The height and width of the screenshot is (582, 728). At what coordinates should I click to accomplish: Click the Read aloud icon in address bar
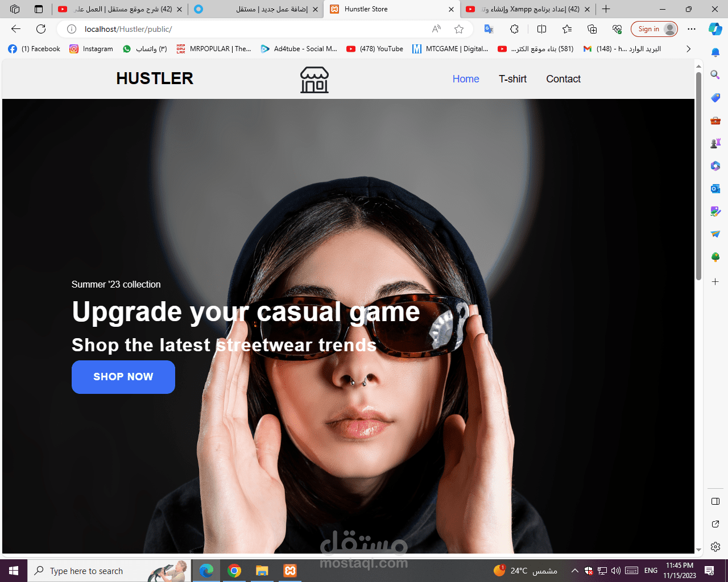pyautogui.click(x=436, y=29)
